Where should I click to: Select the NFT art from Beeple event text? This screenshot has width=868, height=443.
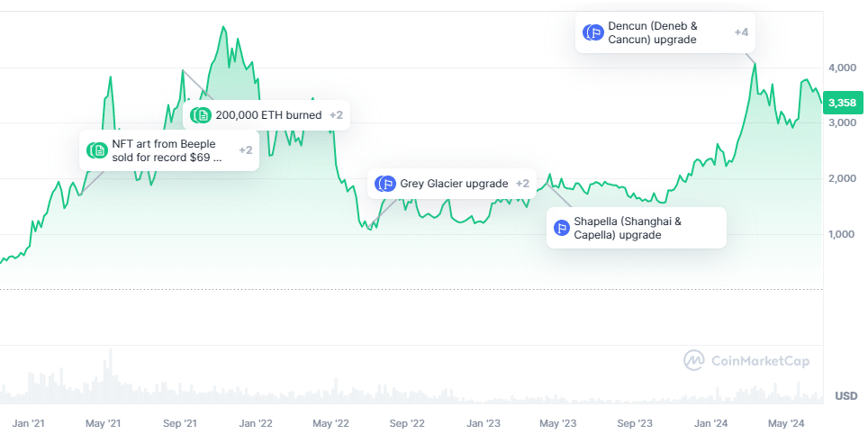coord(167,150)
